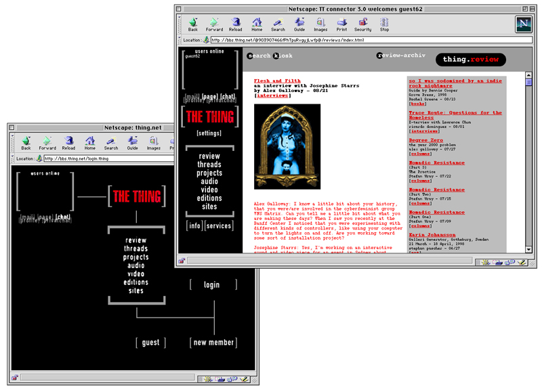542x392 pixels.
Task: Open video in TT connector sidebar menu
Action: point(209,190)
